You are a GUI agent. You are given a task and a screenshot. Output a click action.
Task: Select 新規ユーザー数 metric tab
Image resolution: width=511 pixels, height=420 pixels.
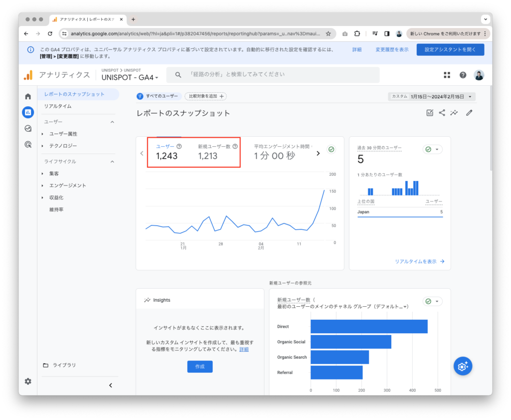click(x=218, y=152)
